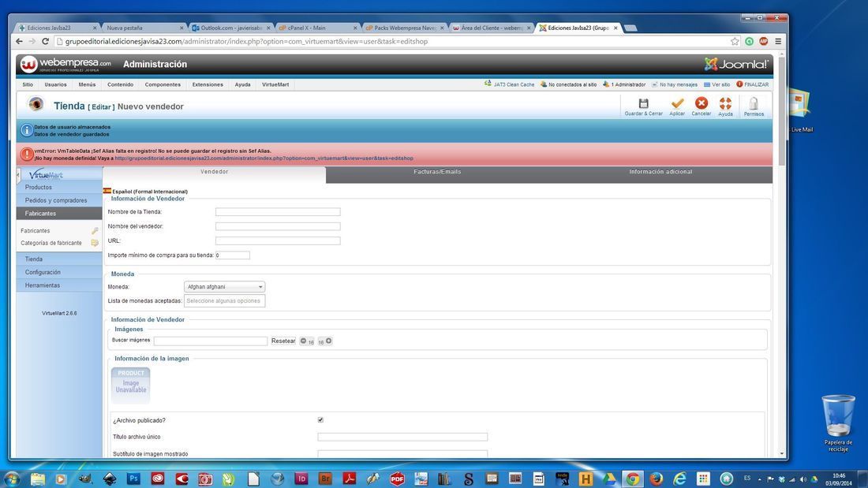Open the Ayuda menu in menu bar
Screen dimensions: 868x488
click(x=242, y=84)
